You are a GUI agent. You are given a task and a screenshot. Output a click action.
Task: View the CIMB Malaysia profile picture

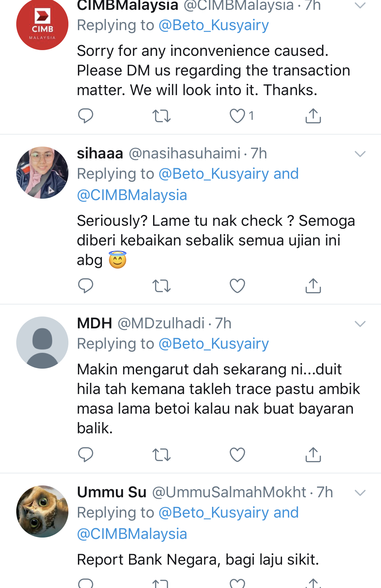(42, 24)
